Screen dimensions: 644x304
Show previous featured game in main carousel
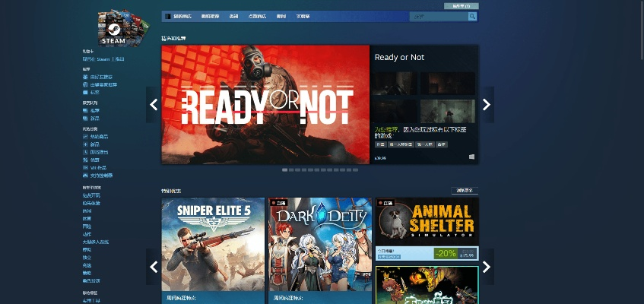(154, 105)
